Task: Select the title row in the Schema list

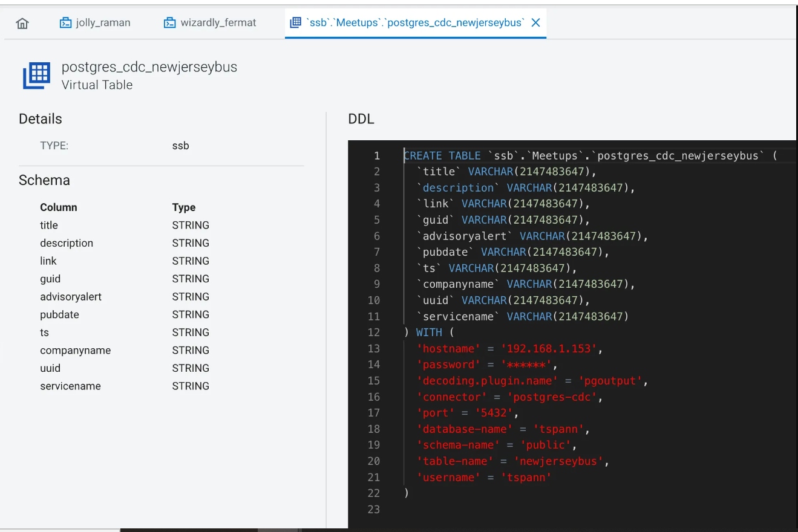Action: point(49,225)
